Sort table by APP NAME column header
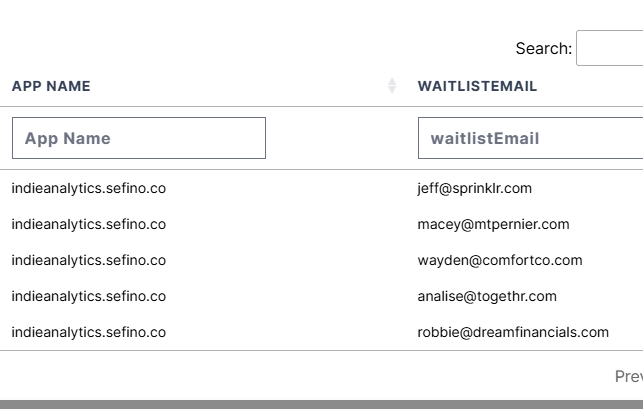643x411 pixels. [x=51, y=87]
